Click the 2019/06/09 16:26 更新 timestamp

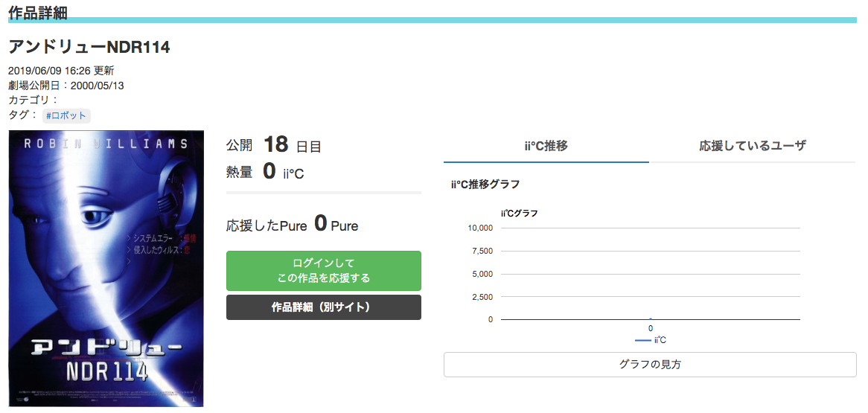[x=61, y=71]
